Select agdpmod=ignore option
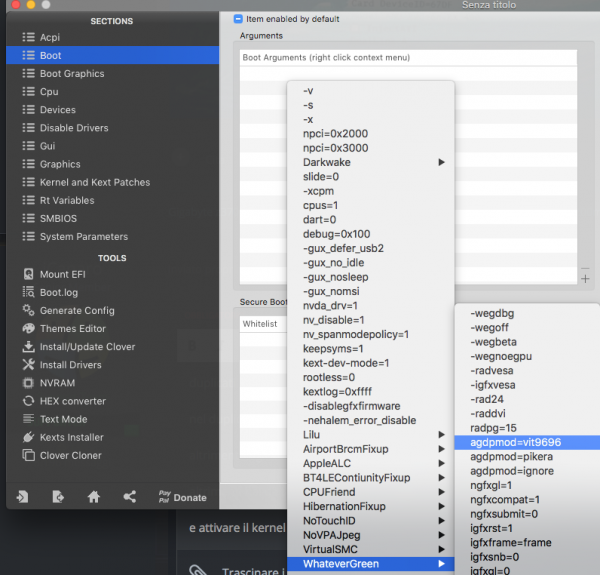 527,471
